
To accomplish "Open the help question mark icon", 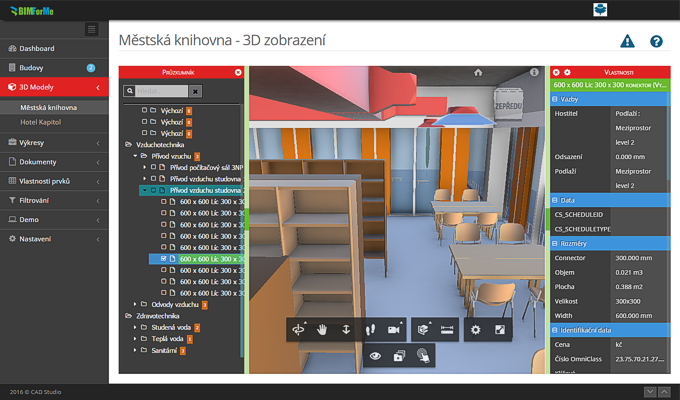I will (656, 41).
